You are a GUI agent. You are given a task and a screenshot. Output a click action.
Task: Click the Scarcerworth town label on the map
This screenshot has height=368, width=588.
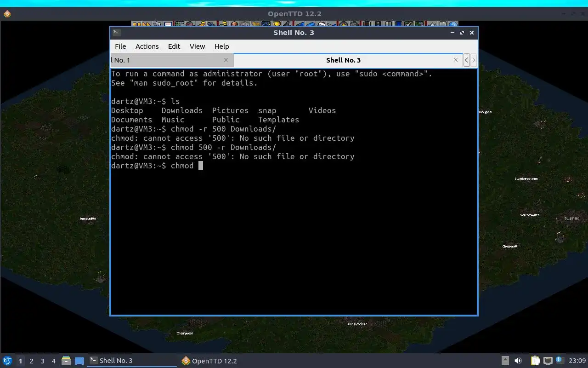tap(530, 215)
